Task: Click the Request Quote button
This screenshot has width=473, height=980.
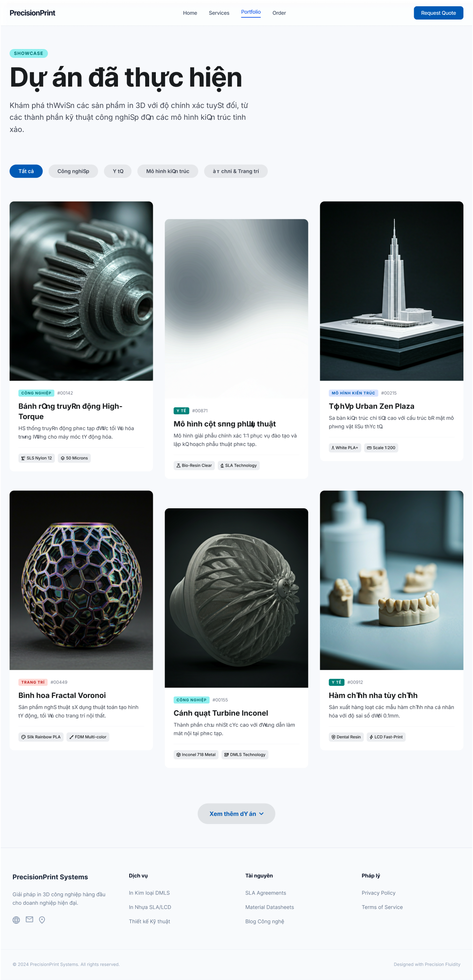Action: (438, 13)
